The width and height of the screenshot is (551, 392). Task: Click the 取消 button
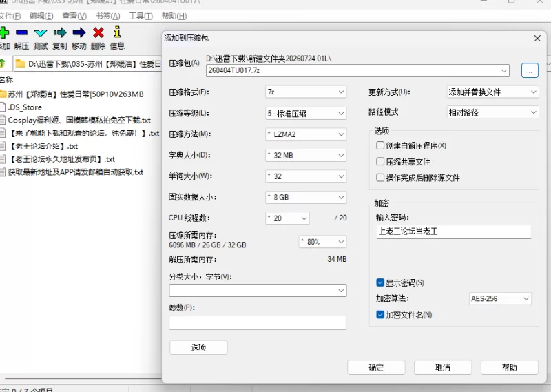[x=443, y=367]
